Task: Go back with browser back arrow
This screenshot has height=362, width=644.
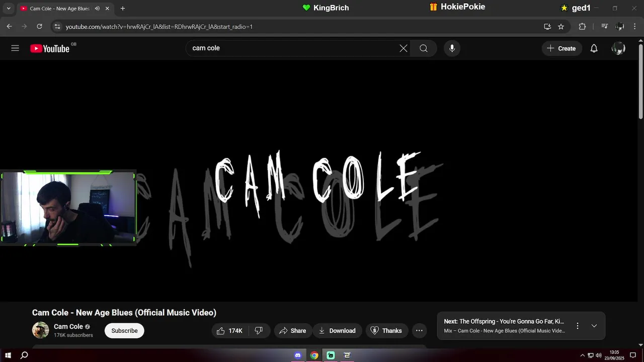Action: 9,26
